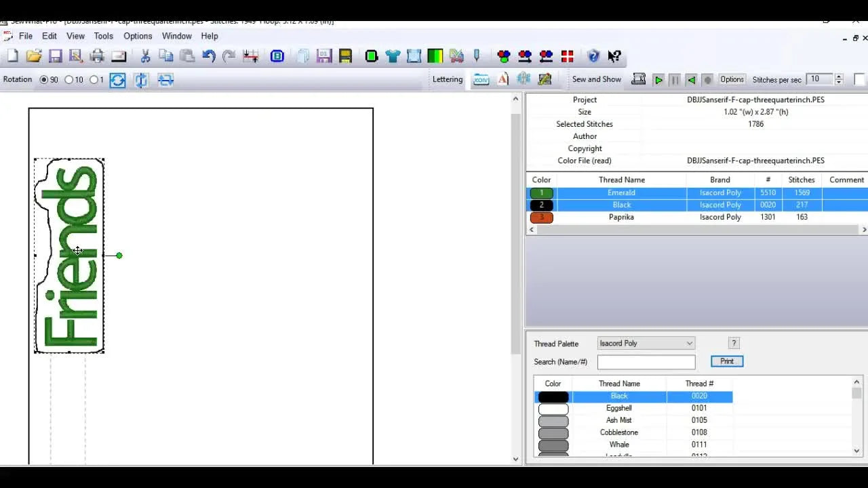Click the sewing machine simulator icon
The image size is (868, 488).
(x=638, y=79)
